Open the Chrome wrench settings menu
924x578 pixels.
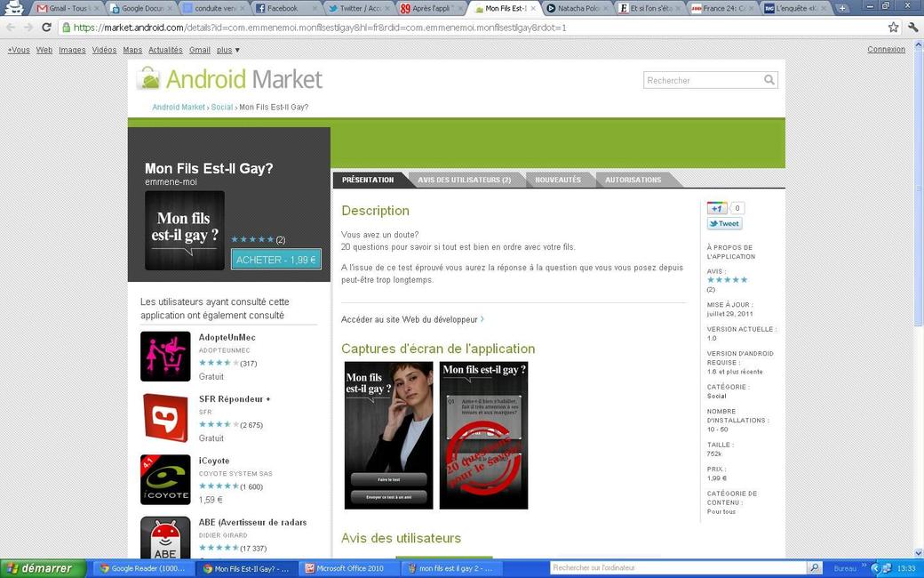tap(912, 28)
